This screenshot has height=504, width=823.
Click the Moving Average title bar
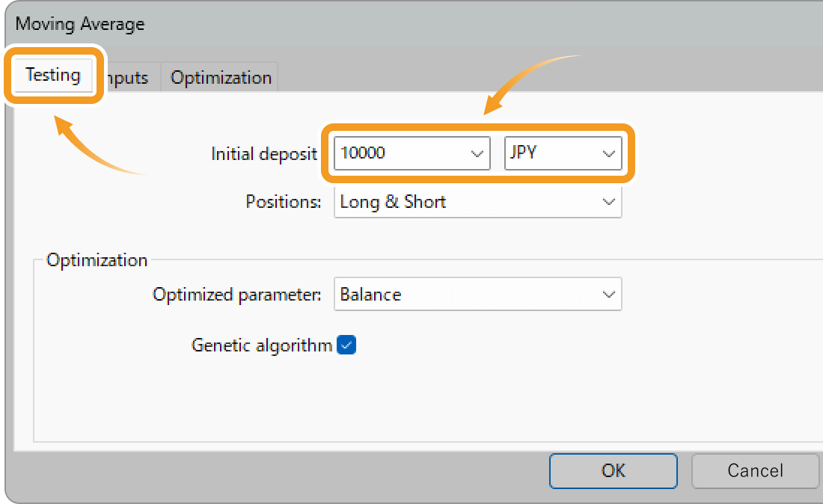point(374,24)
